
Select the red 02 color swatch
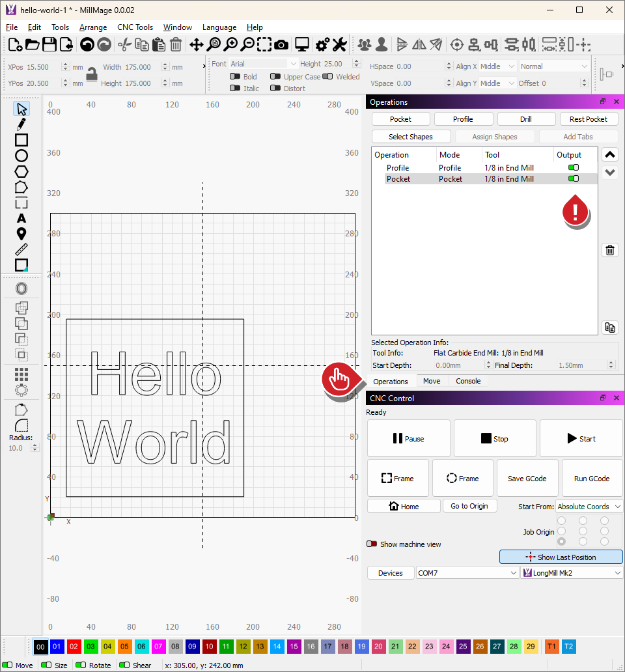(x=74, y=647)
